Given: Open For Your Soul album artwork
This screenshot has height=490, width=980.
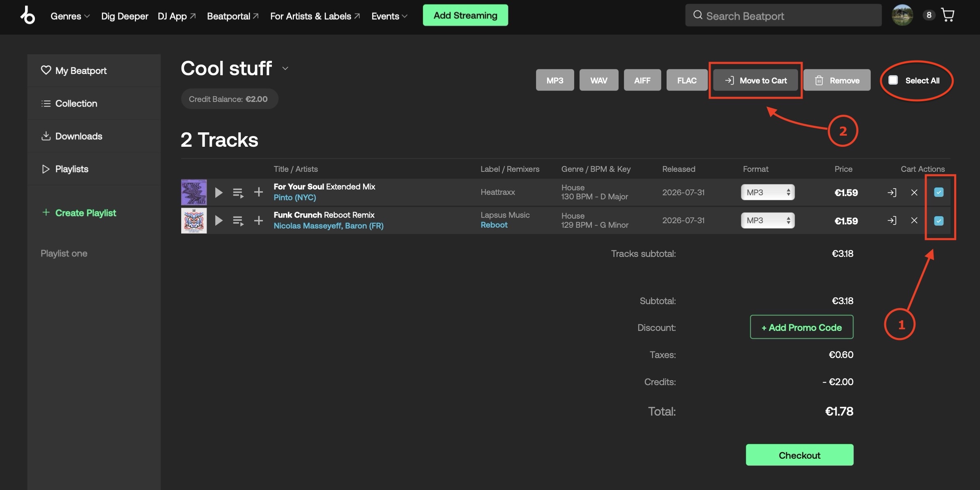Looking at the screenshot, I should [194, 192].
